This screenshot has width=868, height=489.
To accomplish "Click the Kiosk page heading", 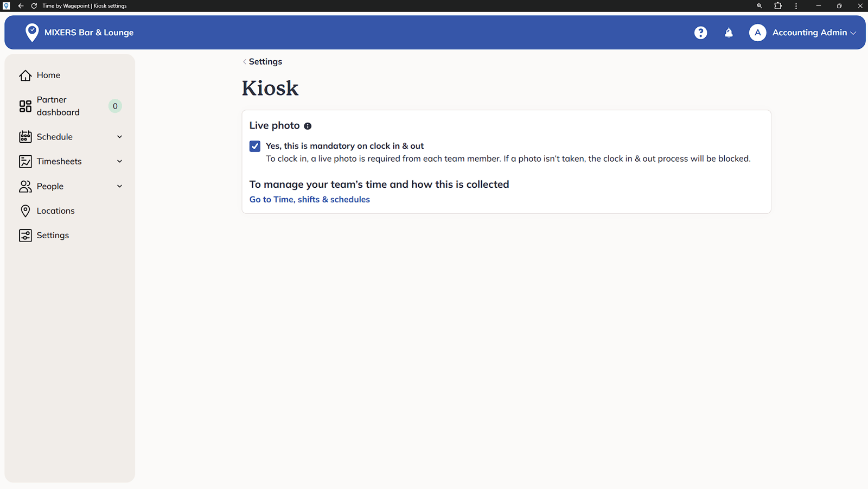I will point(270,88).
